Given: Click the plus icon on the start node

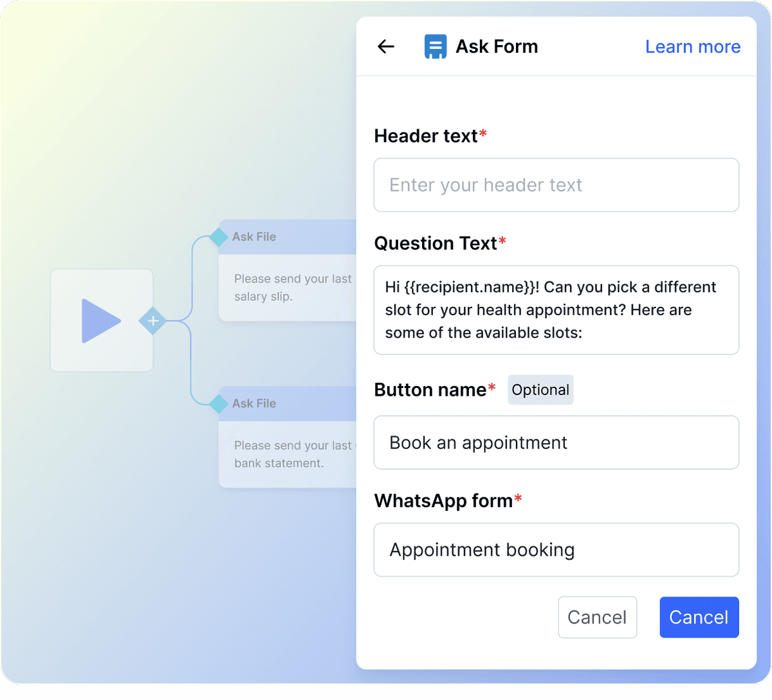Looking at the screenshot, I should click(x=153, y=320).
